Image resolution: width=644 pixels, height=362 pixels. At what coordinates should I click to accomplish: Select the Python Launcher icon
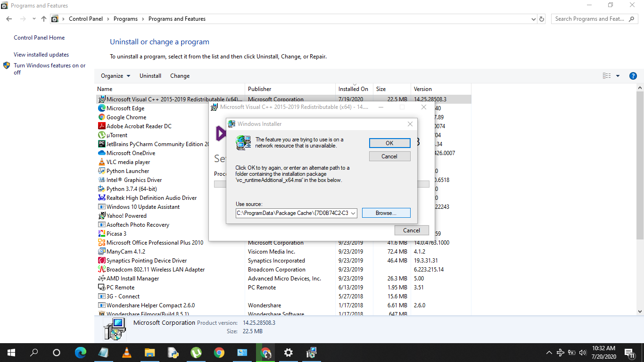pyautogui.click(x=101, y=171)
